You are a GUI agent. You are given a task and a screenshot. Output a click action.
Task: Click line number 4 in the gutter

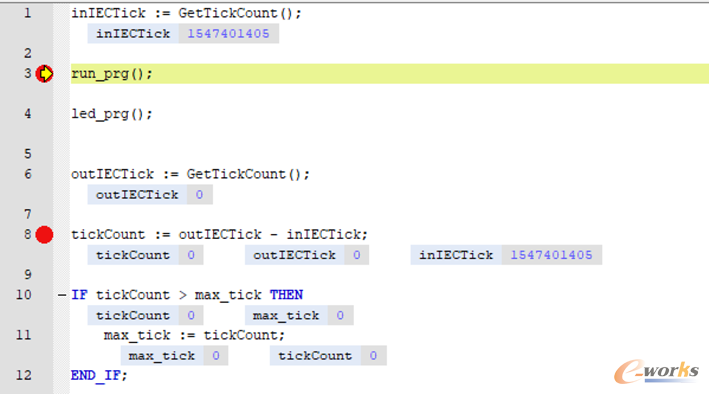click(x=28, y=114)
